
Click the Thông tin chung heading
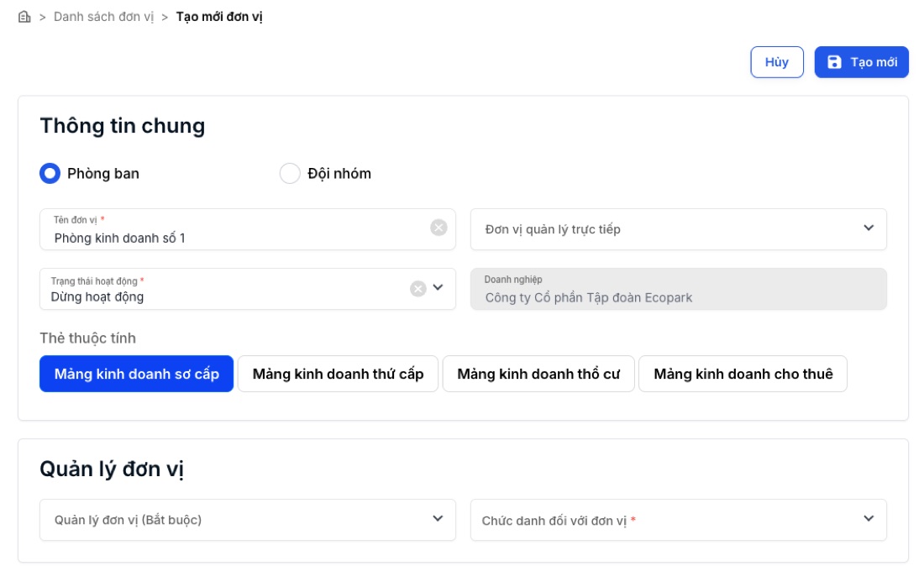[x=123, y=125]
